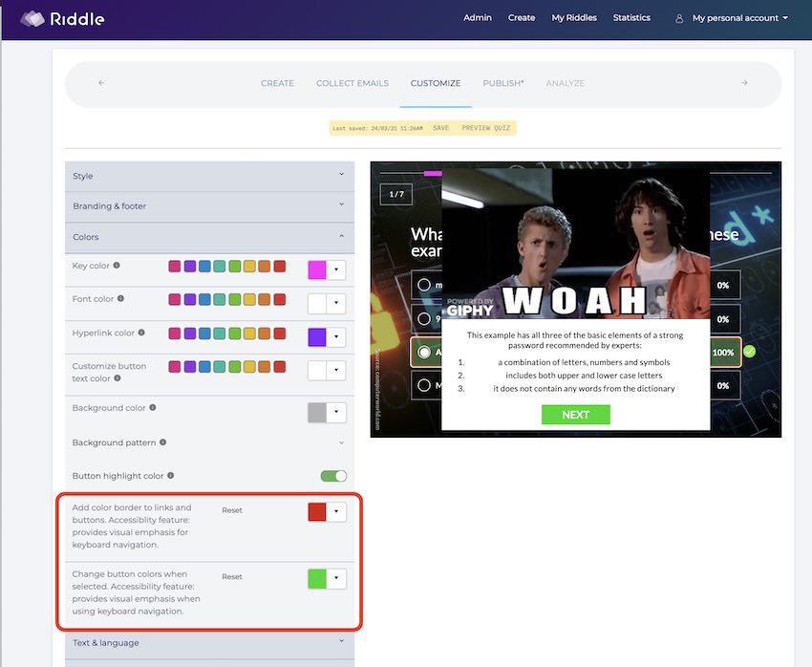The height and width of the screenshot is (667, 812).
Task: Select the first quiz answer radio button
Action: tap(424, 285)
